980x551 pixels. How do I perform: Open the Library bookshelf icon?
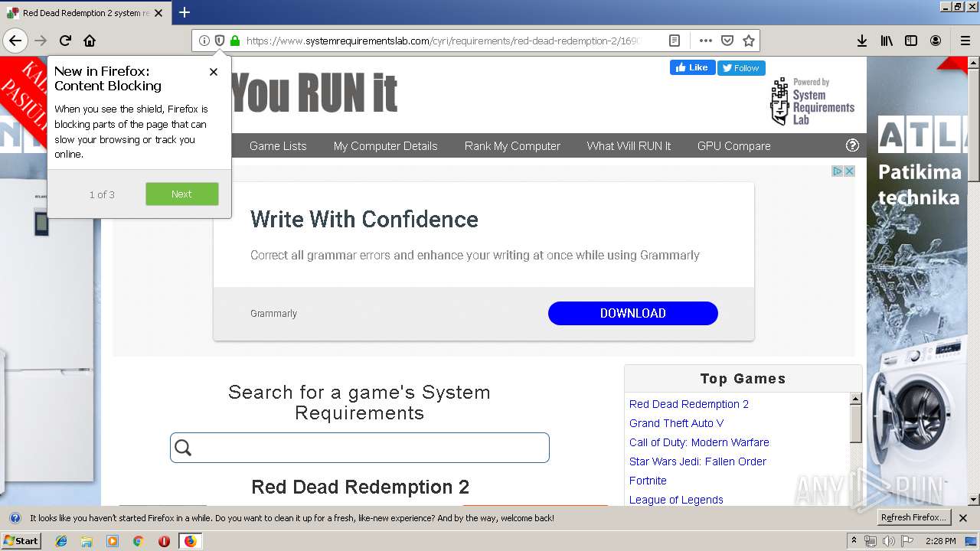click(887, 41)
